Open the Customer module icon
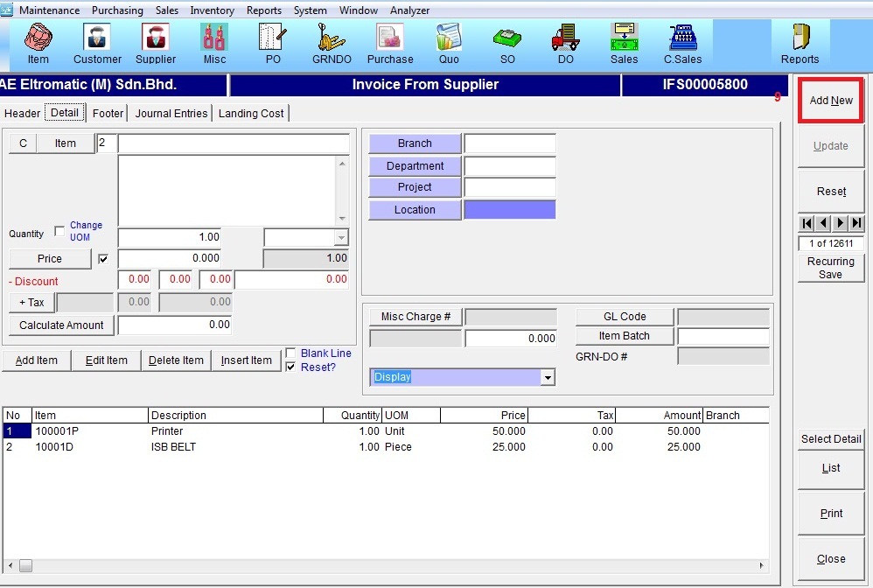 [97, 43]
